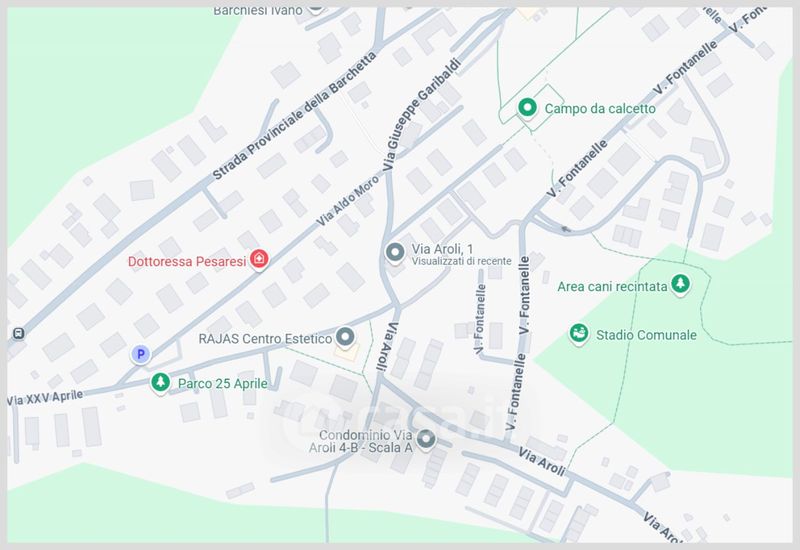The image size is (800, 550).
Task: Select the Strada Provinciale della Barchetta road label
Action: tap(294, 116)
